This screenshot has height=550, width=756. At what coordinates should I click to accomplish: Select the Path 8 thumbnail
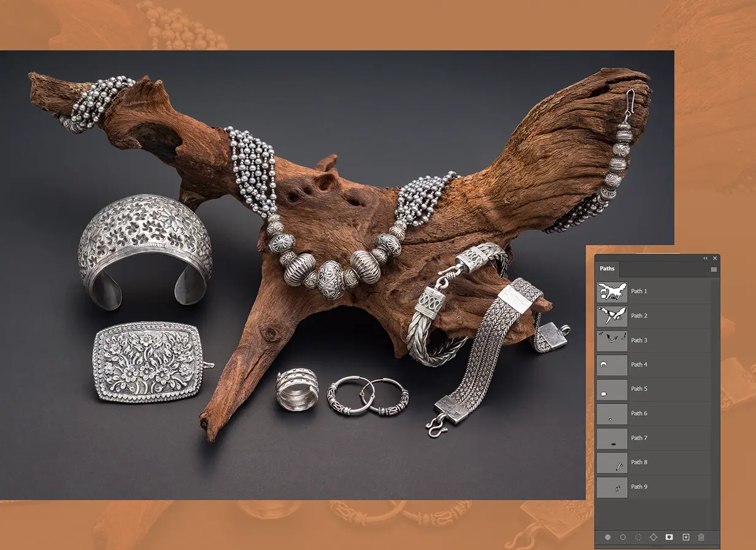[x=612, y=462]
